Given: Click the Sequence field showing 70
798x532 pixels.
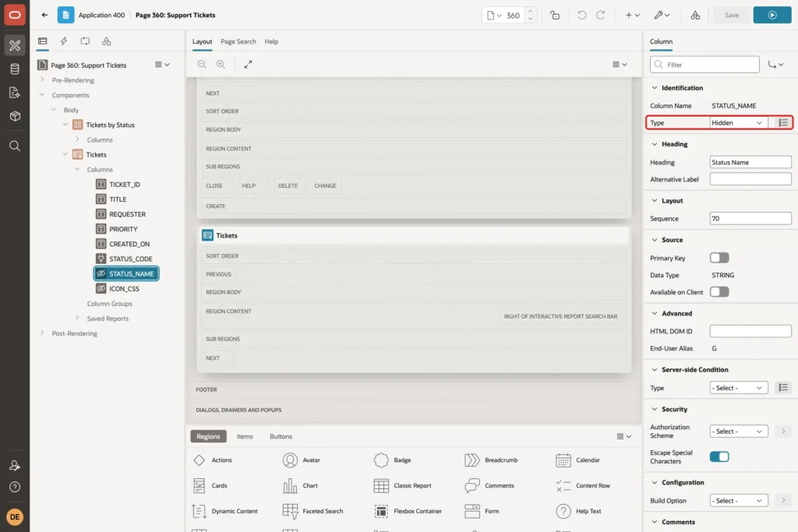Looking at the screenshot, I should [750, 219].
